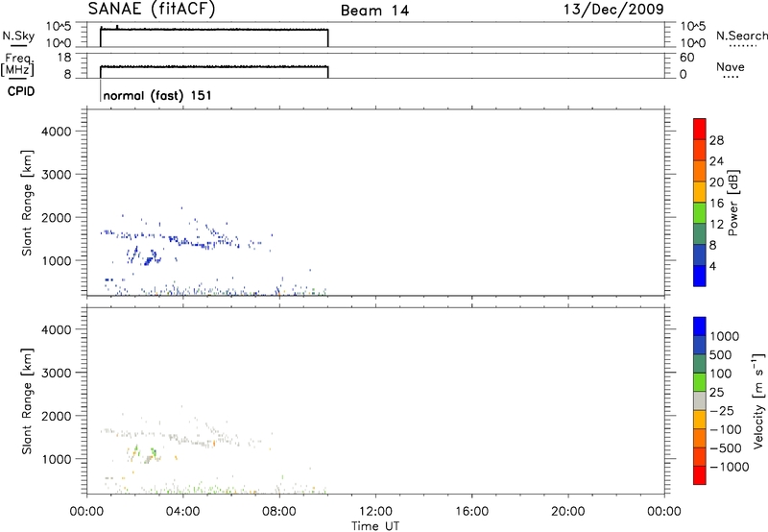Viewport: 768px width, 532px height.
Task: Click the left 10^5 noise axis tick
Action: [59, 27]
